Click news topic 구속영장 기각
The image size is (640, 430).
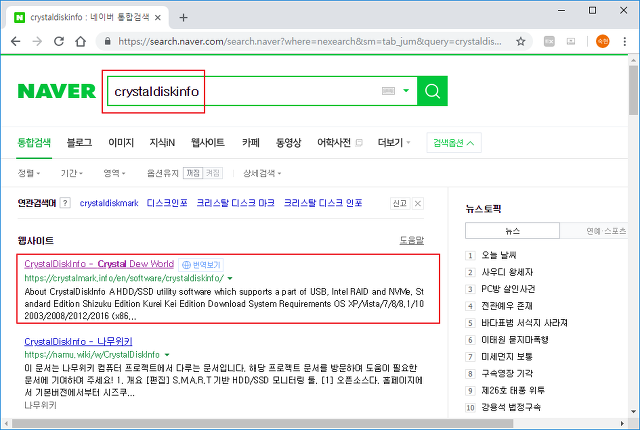[x=507, y=373]
